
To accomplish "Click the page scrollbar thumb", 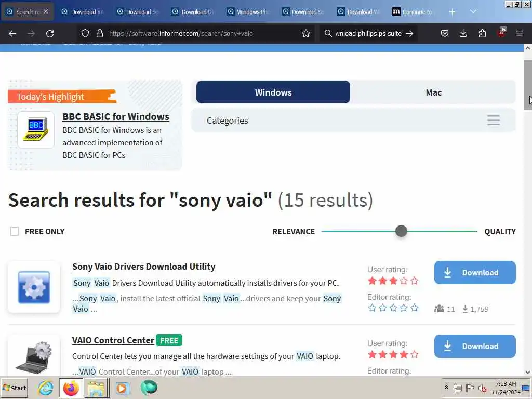I will coord(528,85).
